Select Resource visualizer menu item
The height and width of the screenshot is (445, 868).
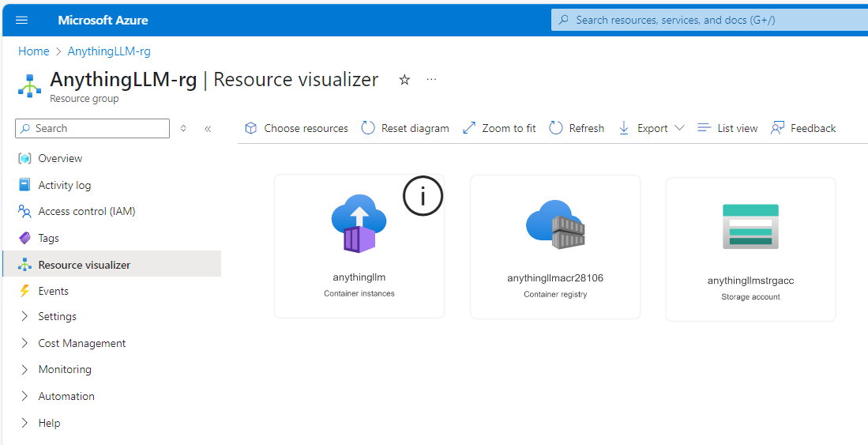[x=112, y=264]
